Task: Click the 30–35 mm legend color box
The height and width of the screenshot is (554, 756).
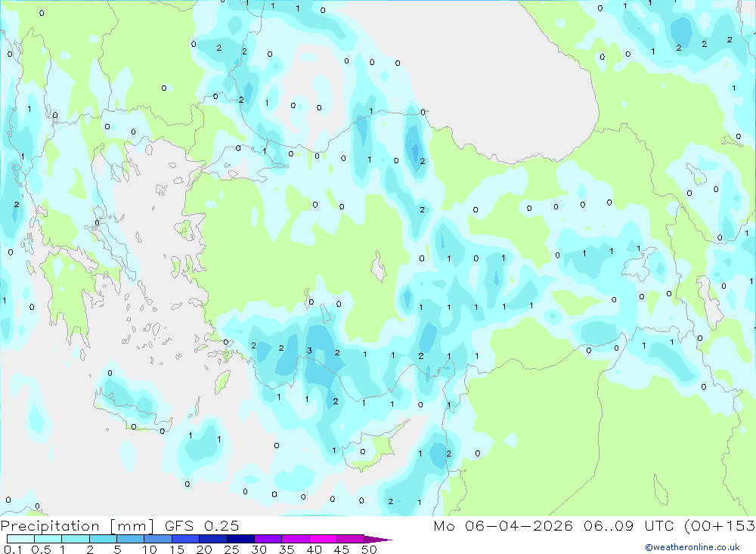Action: coord(268,539)
